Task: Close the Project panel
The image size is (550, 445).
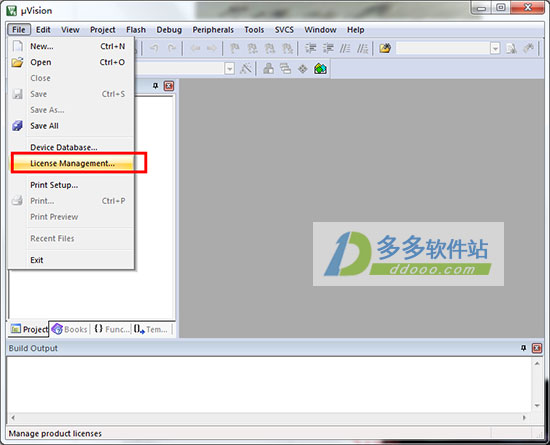Action: pyautogui.click(x=169, y=86)
